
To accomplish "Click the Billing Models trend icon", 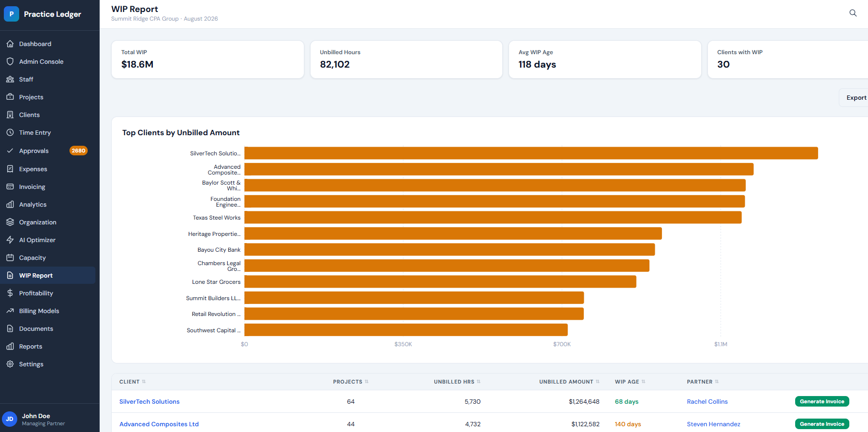I will click(x=10, y=311).
